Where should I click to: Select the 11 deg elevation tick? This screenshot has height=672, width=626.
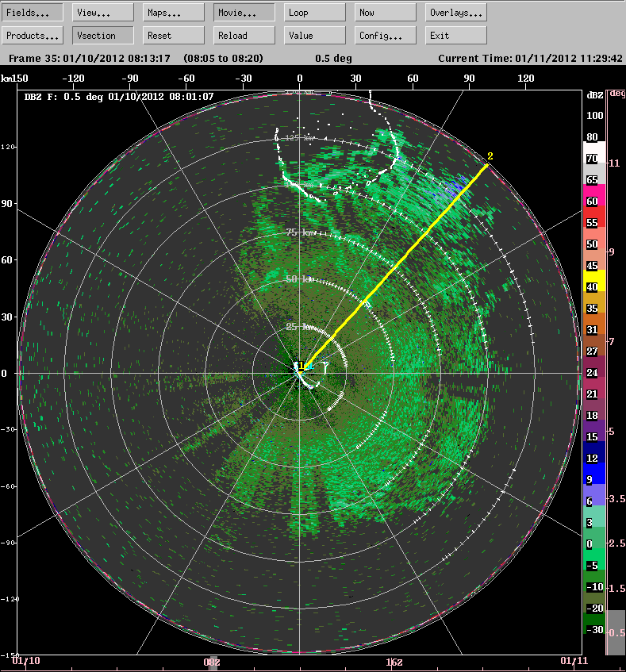pyautogui.click(x=614, y=163)
